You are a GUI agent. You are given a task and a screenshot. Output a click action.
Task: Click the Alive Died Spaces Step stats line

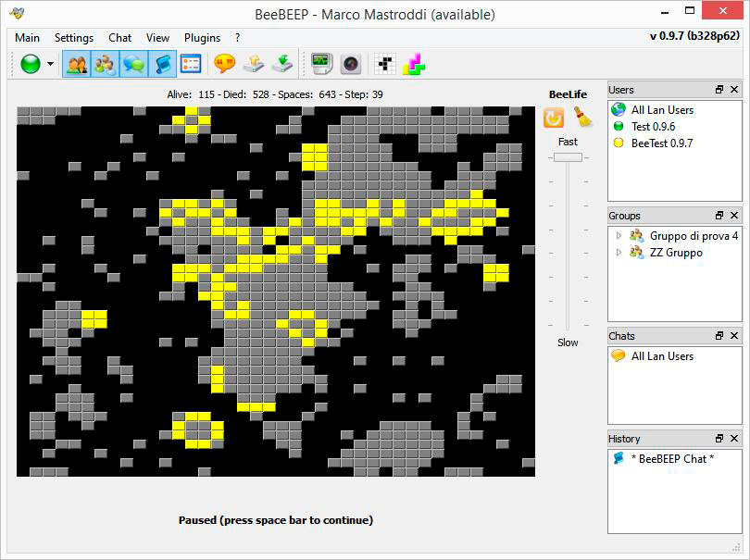click(x=275, y=94)
